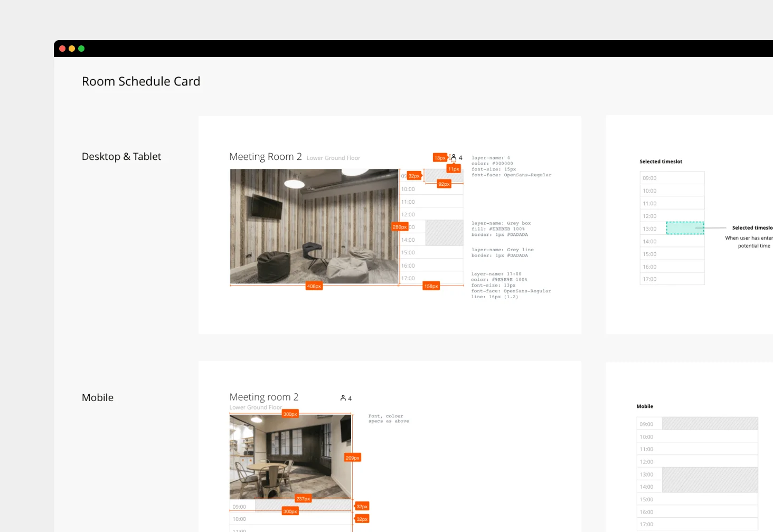Click the Meeting Room 2 desktop title

(266, 157)
